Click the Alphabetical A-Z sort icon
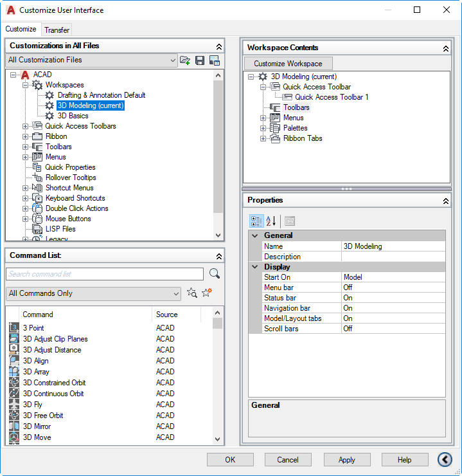Screen dimensions: 462x476 [271, 221]
